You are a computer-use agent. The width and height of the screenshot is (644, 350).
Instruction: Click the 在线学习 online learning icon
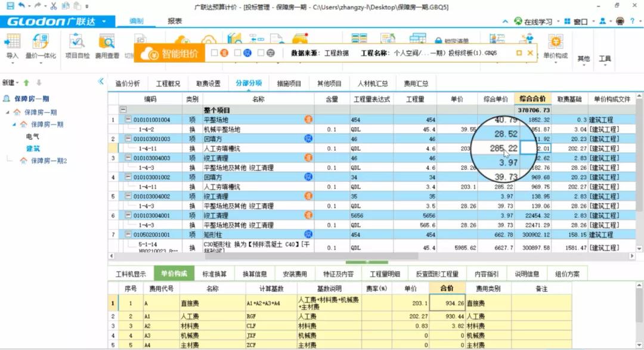[518, 21]
